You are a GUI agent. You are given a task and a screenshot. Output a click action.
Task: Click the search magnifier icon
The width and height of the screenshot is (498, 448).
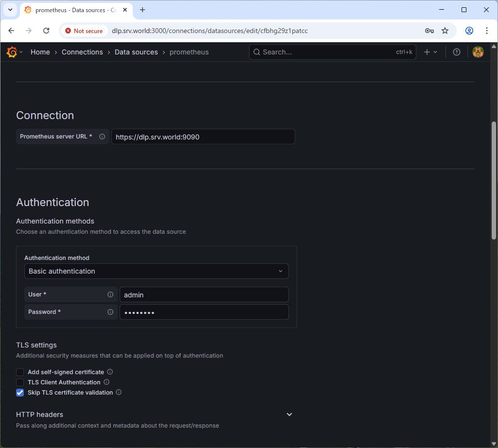[x=257, y=52]
